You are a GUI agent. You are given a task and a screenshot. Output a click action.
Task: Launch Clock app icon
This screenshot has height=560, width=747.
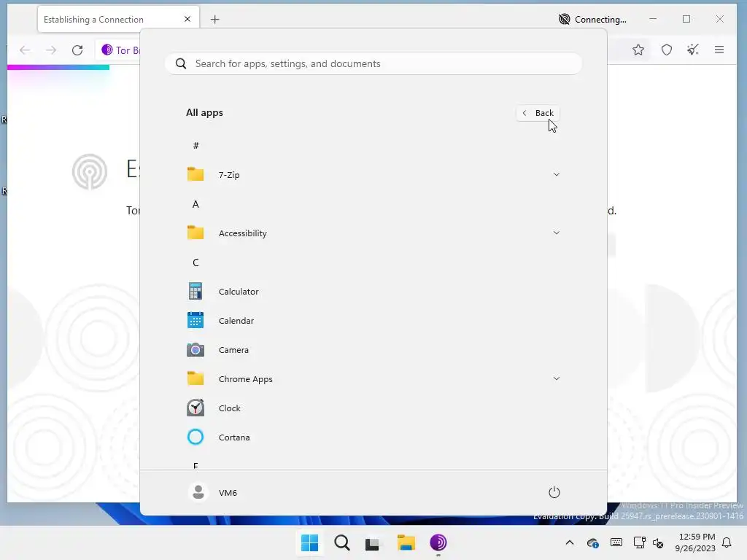pos(196,408)
